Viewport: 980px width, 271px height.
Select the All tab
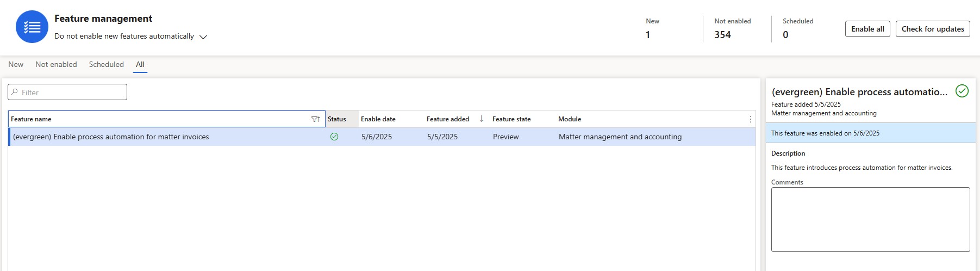[140, 64]
